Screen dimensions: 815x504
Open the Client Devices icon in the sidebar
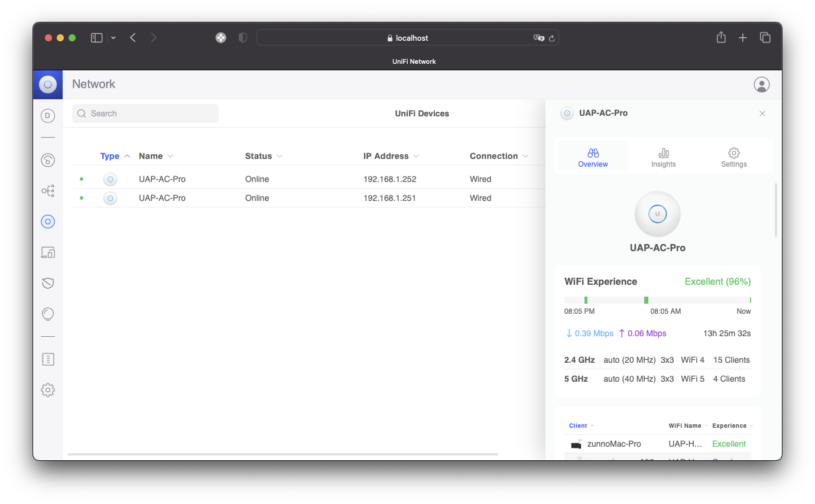click(48, 253)
